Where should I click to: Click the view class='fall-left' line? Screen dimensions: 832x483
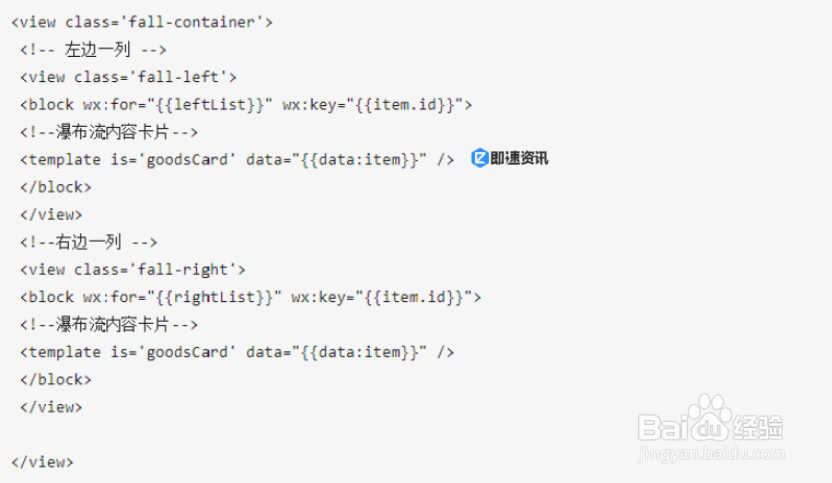click(127, 76)
